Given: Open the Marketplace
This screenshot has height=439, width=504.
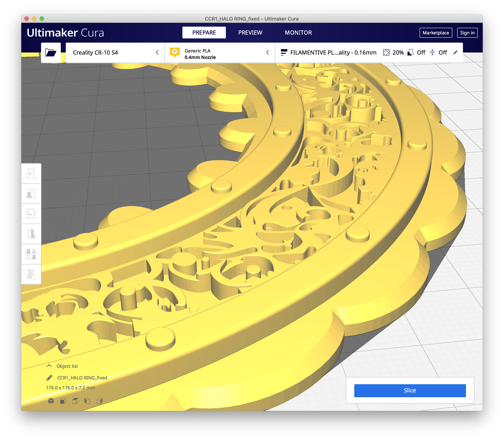Looking at the screenshot, I should point(436,33).
